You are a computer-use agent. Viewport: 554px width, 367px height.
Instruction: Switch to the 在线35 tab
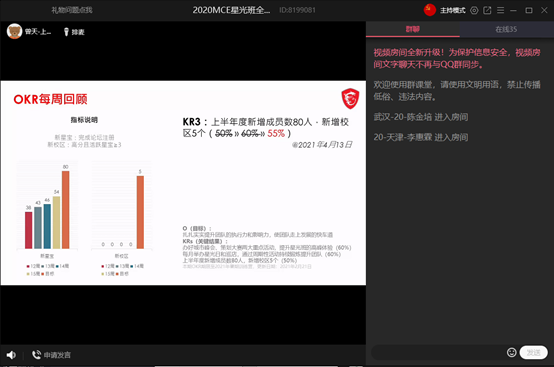(x=506, y=29)
